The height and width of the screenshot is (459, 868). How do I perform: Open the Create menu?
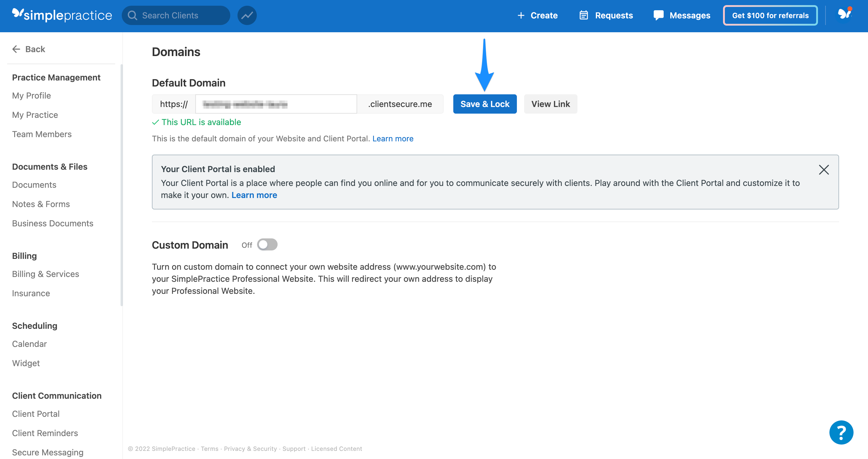[x=537, y=15]
